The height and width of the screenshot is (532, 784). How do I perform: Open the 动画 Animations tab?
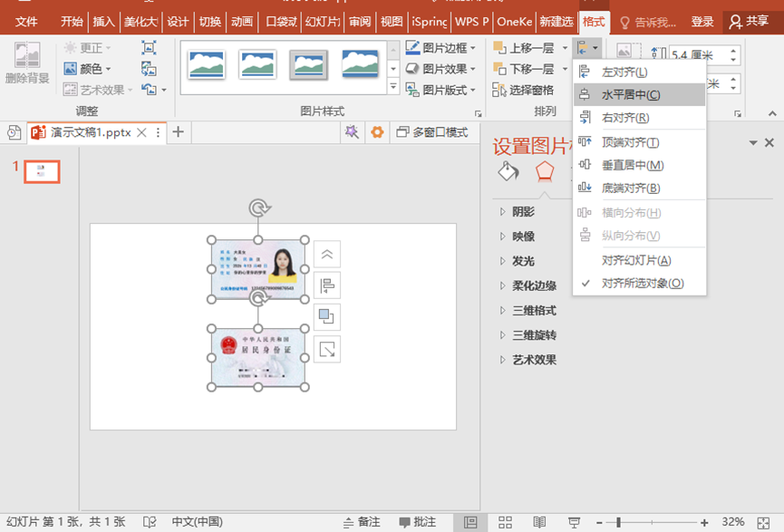click(242, 22)
